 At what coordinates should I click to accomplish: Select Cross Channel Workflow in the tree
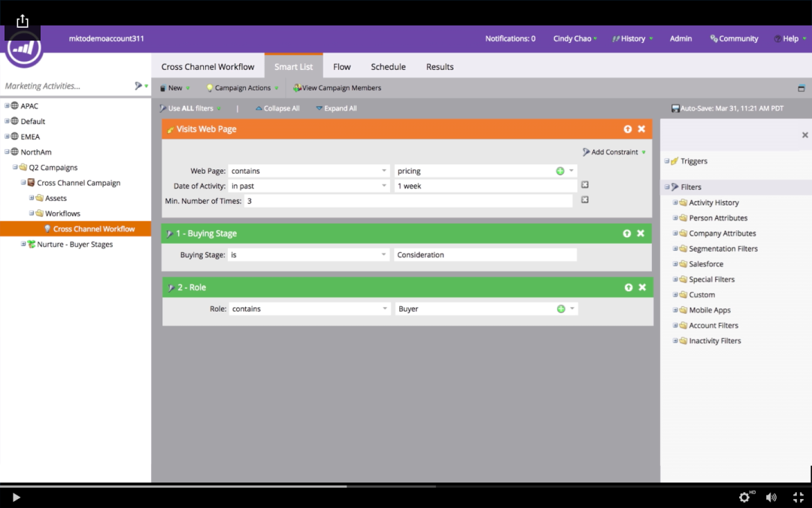pyautogui.click(x=76, y=229)
